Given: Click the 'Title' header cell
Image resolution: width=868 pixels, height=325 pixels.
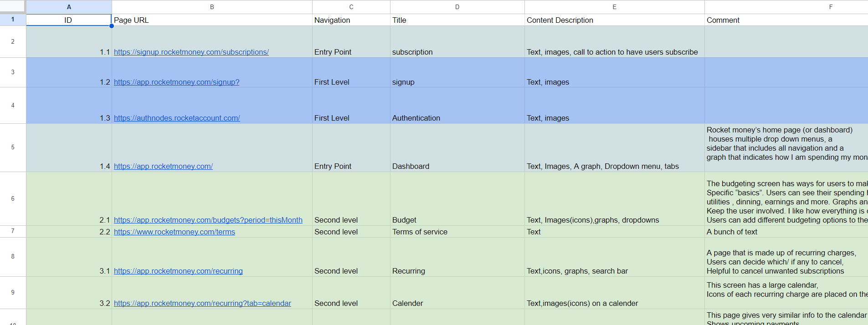Looking at the screenshot, I should [457, 20].
